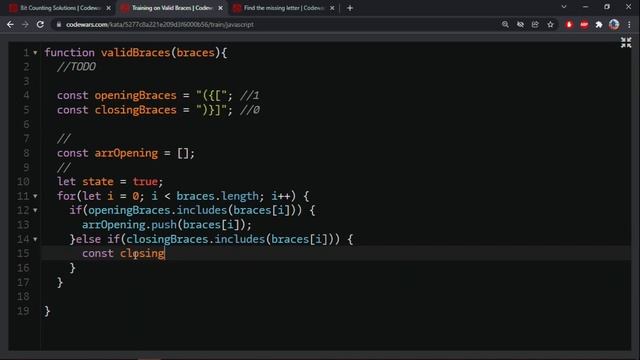Click the codewars.com address bar URL
Viewport: 640px width, 360px height.
160,24
